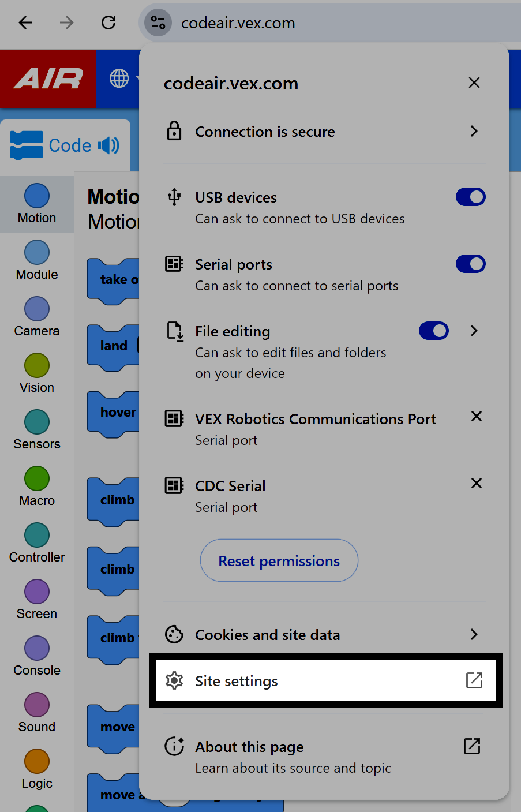This screenshot has height=812, width=521.
Task: Select the Motion block category
Action: pos(36,204)
